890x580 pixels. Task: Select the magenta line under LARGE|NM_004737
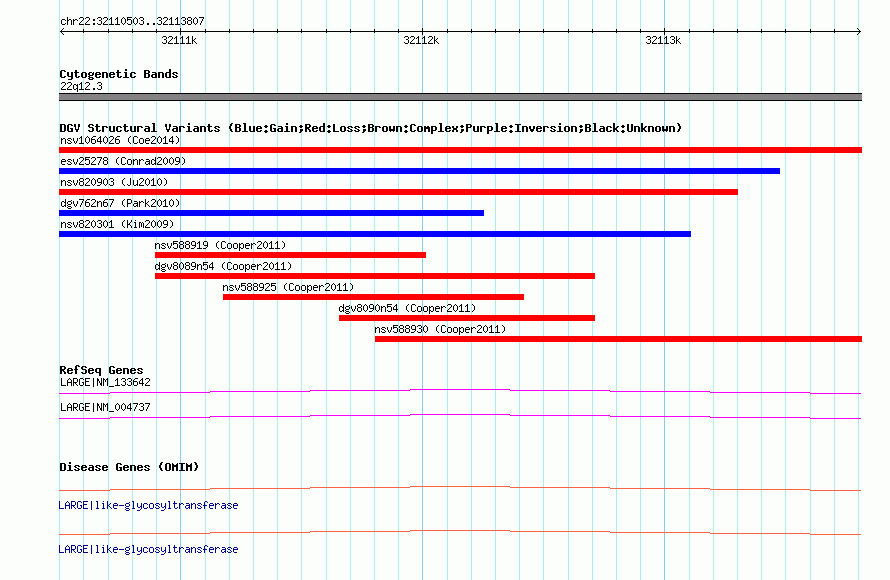460,416
